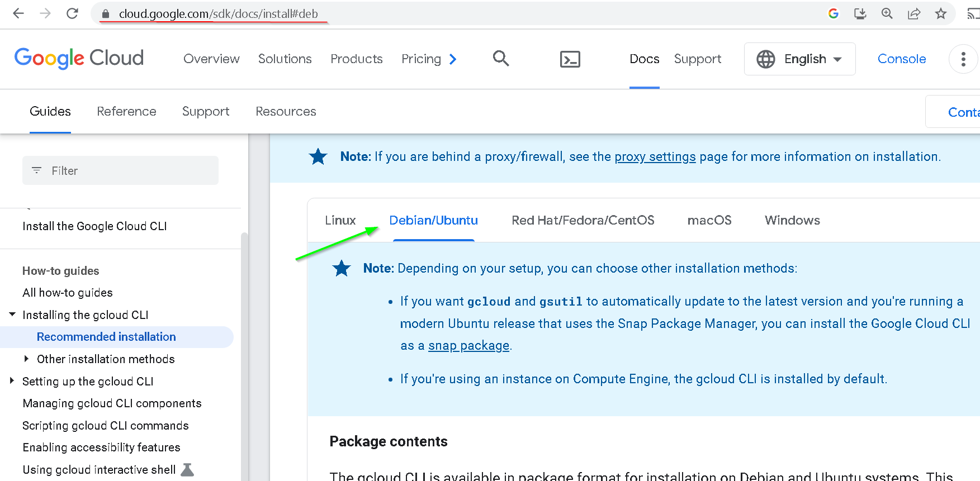Screen dimensions: 980x481
Task: Open the Overview menu item
Action: click(x=211, y=59)
